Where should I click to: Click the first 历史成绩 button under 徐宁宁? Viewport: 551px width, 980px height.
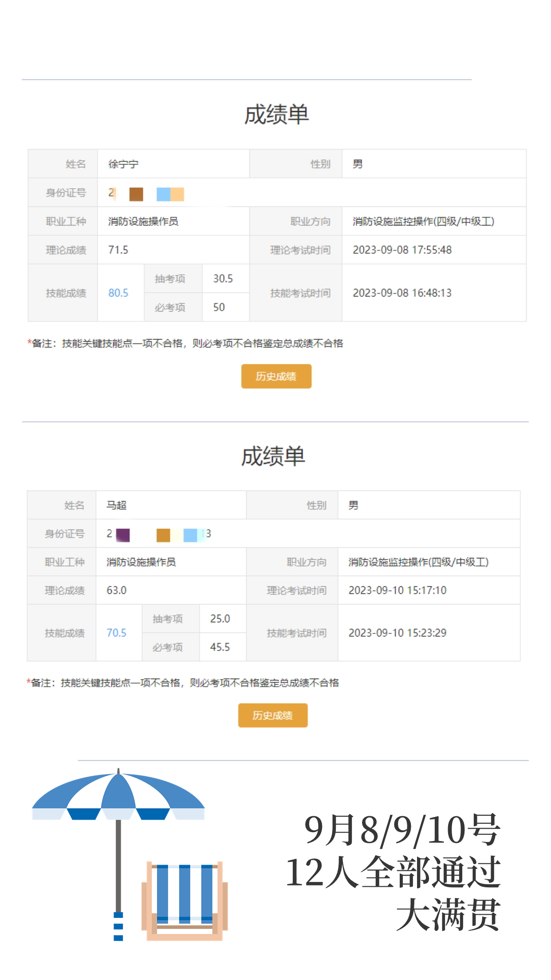[276, 376]
